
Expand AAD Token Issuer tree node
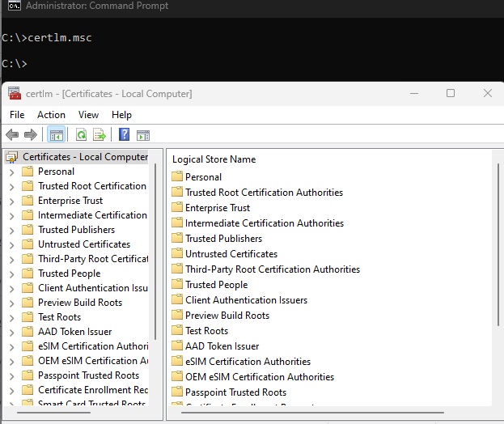[x=12, y=333]
